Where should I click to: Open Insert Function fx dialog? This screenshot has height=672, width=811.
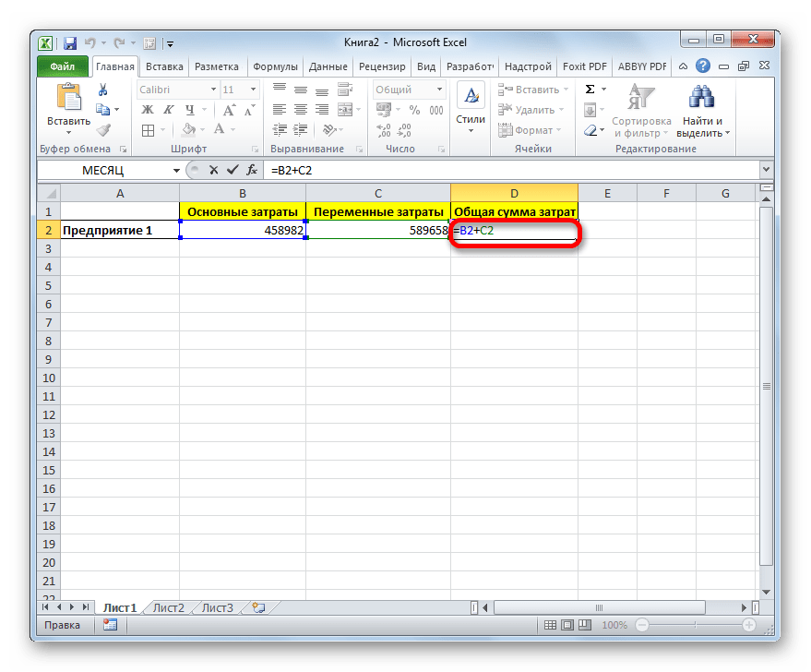pyautogui.click(x=250, y=171)
